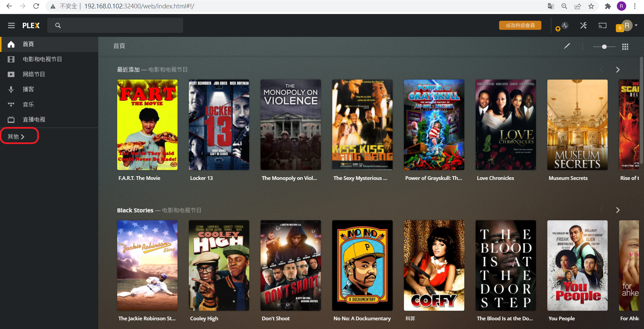The image size is (644, 329).
Task: Go to next page of Black Stories row
Action: coord(618,210)
